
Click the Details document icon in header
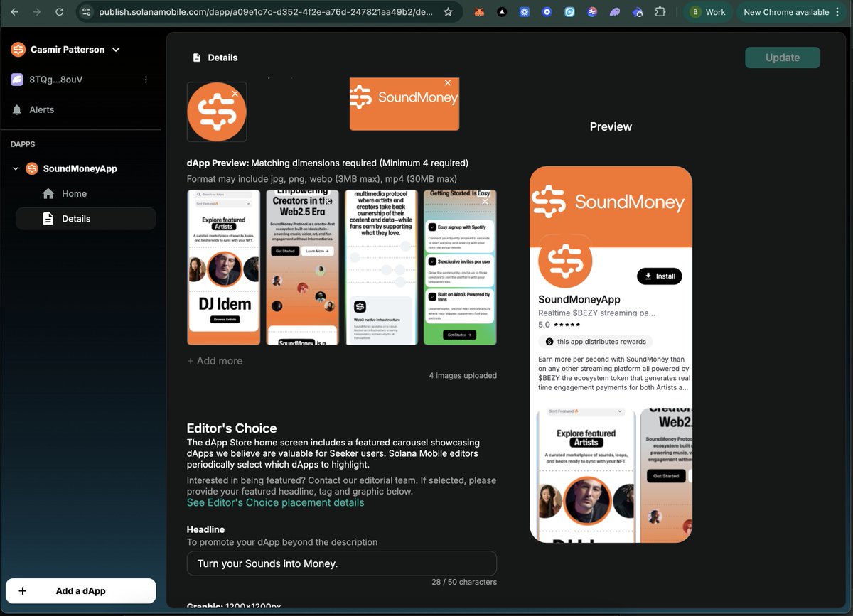tap(196, 58)
